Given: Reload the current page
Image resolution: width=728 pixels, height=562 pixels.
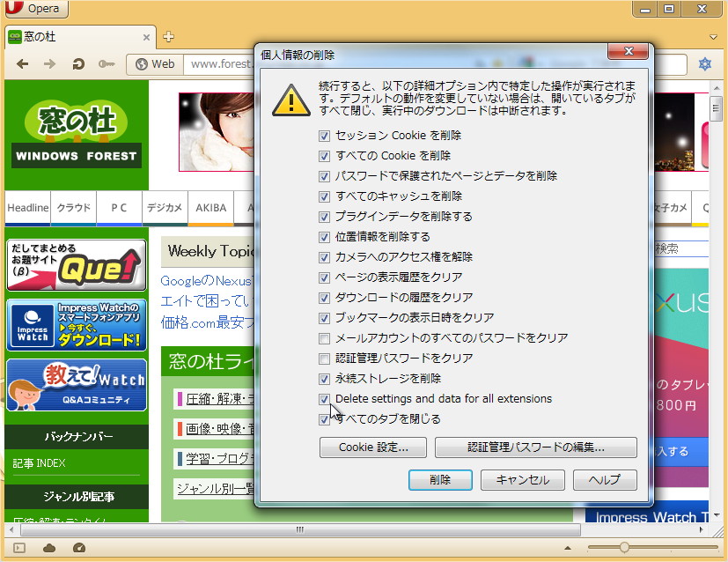Looking at the screenshot, I should [78, 63].
